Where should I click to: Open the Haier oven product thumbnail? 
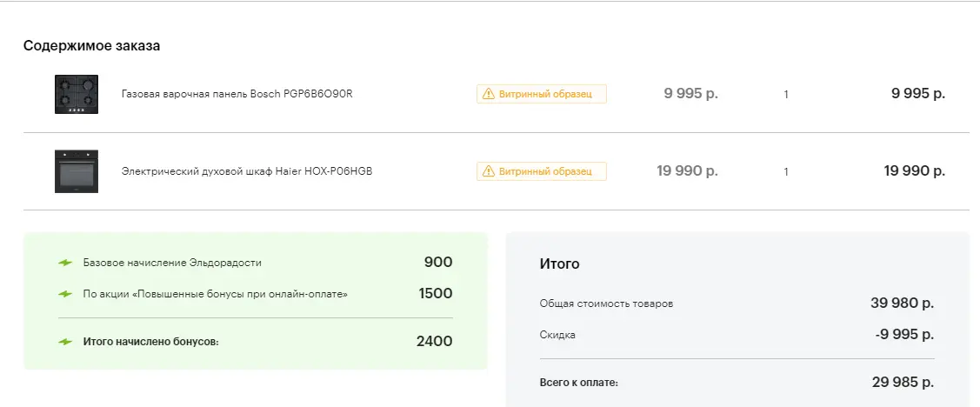click(77, 171)
